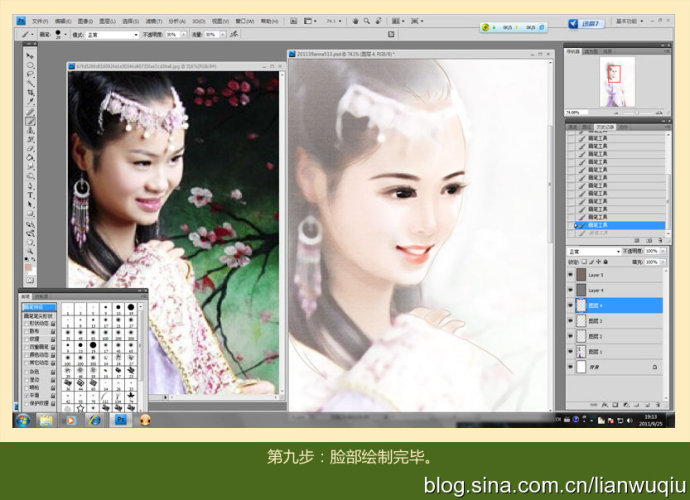The image size is (690, 500).
Task: Select the Brush tool in toolbox
Action: (30, 121)
